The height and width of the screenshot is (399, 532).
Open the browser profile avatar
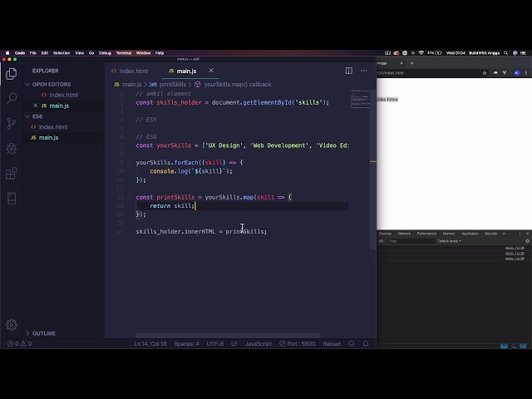[517, 72]
